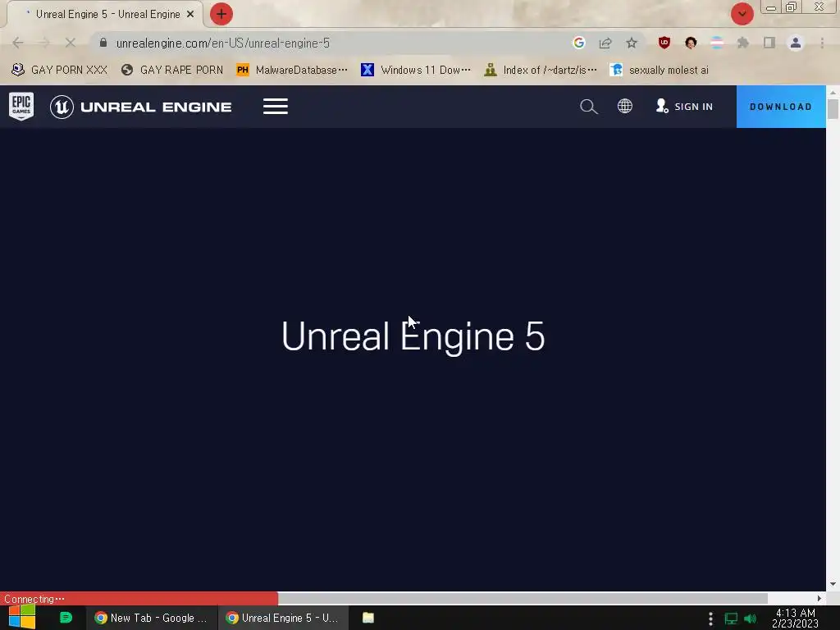Click the network monitor tray icon
The width and height of the screenshot is (840, 630).
point(731,619)
